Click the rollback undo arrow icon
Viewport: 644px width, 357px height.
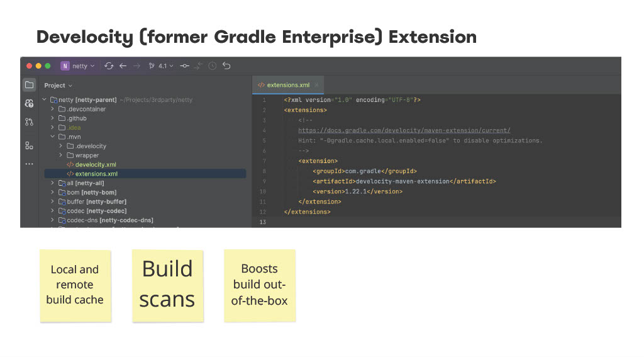(x=226, y=66)
